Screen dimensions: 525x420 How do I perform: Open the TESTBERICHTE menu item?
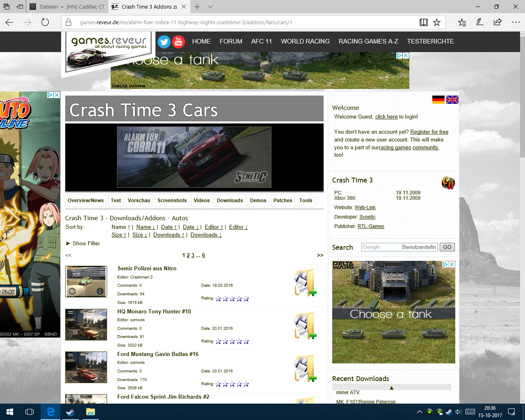pyautogui.click(x=431, y=41)
